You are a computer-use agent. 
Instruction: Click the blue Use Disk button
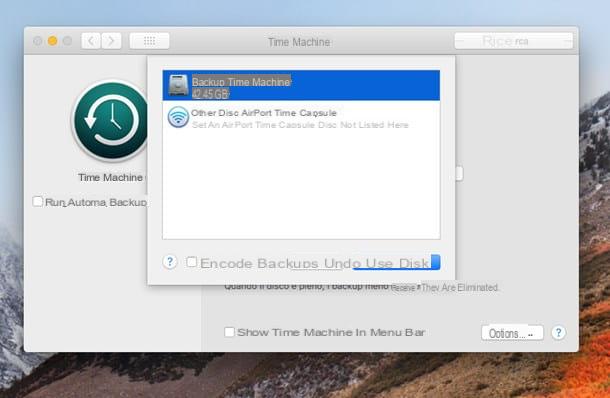[396, 263]
